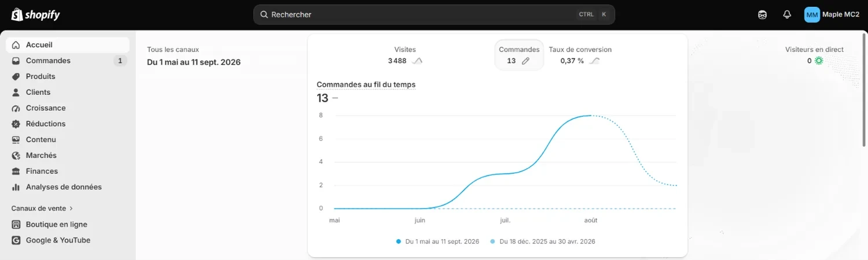
Task: Click the Contenu icon
Action: click(x=16, y=140)
